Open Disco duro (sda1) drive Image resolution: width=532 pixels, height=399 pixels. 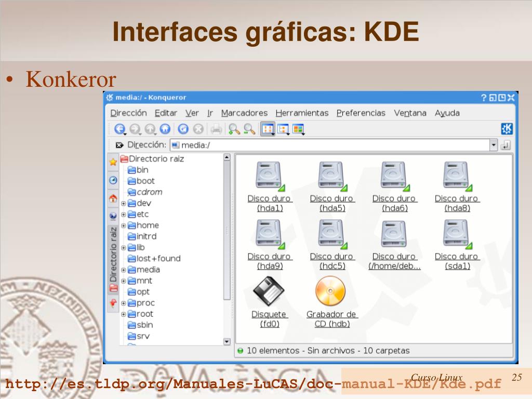pos(457,245)
